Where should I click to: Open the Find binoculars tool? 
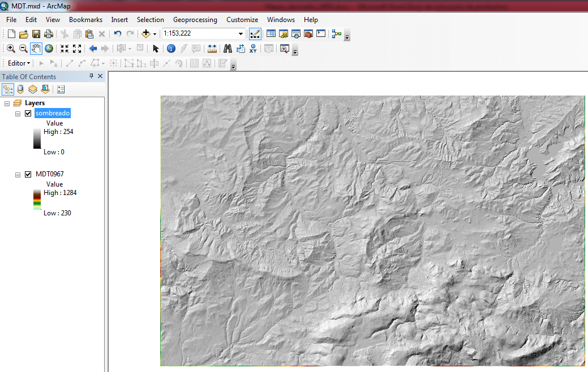228,49
